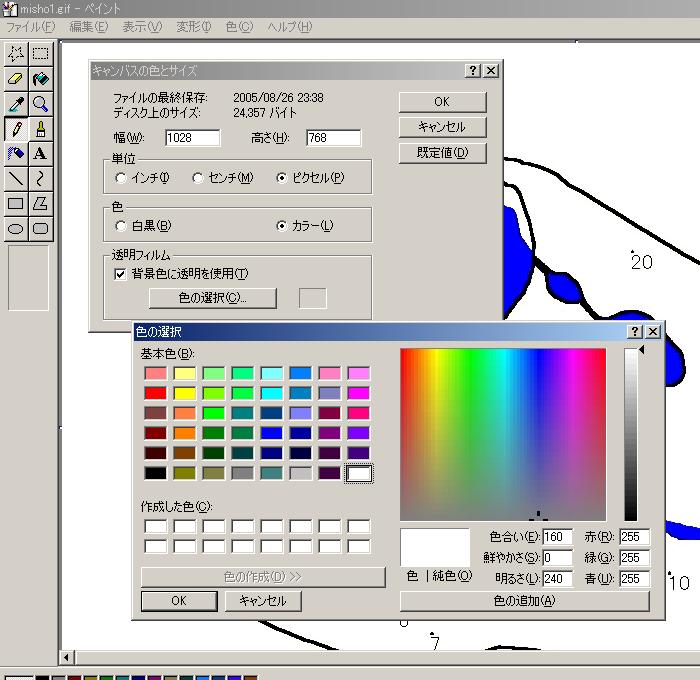Pick the yellow basic color swatch

tap(184, 393)
